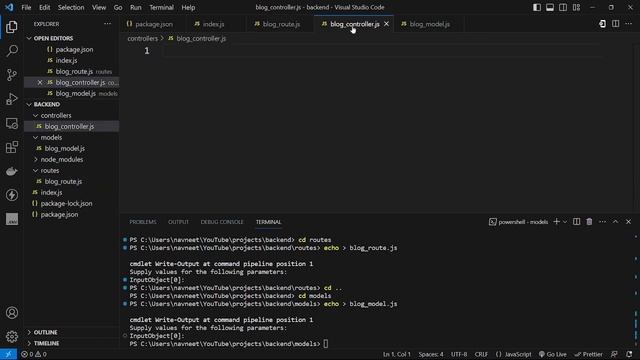The width and height of the screenshot is (640, 360).
Task: Click Go Live in status bar
Action: (552, 354)
